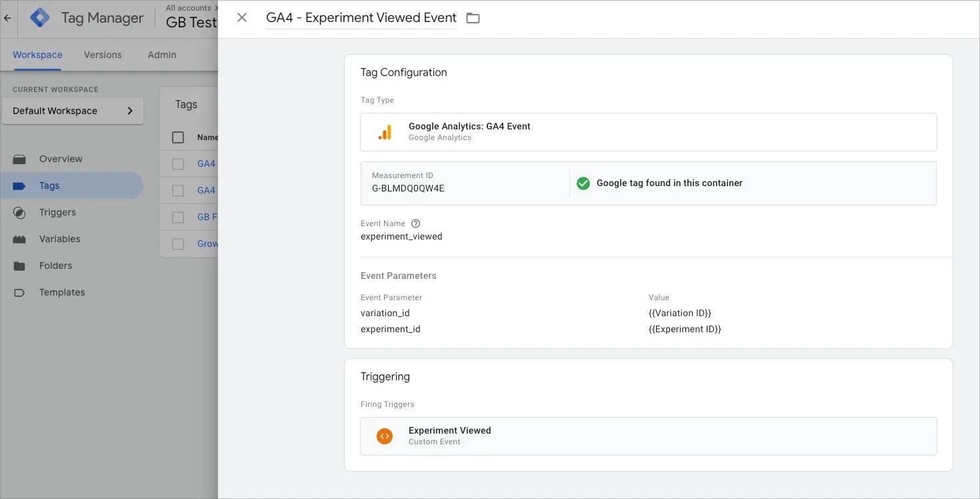Click the Triggering heading

pos(385,376)
